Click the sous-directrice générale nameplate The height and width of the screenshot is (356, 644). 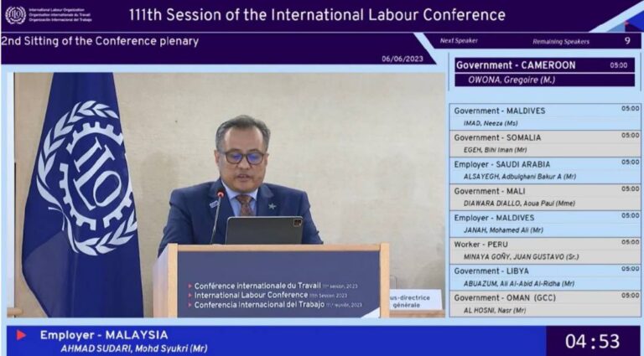point(415,300)
